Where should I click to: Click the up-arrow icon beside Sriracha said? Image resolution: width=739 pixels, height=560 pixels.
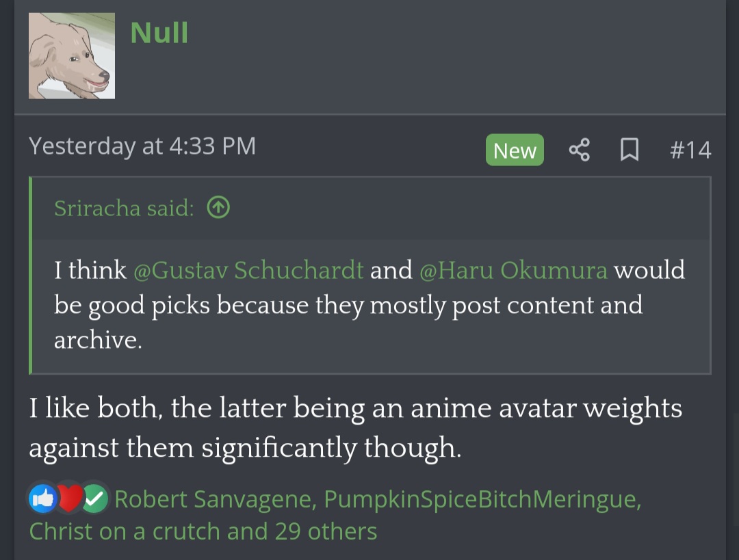pos(218,207)
